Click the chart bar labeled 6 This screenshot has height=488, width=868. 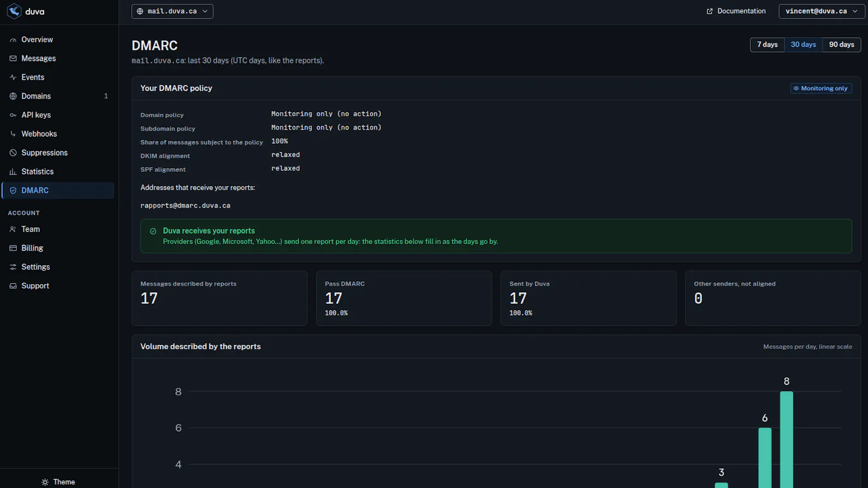click(765, 458)
